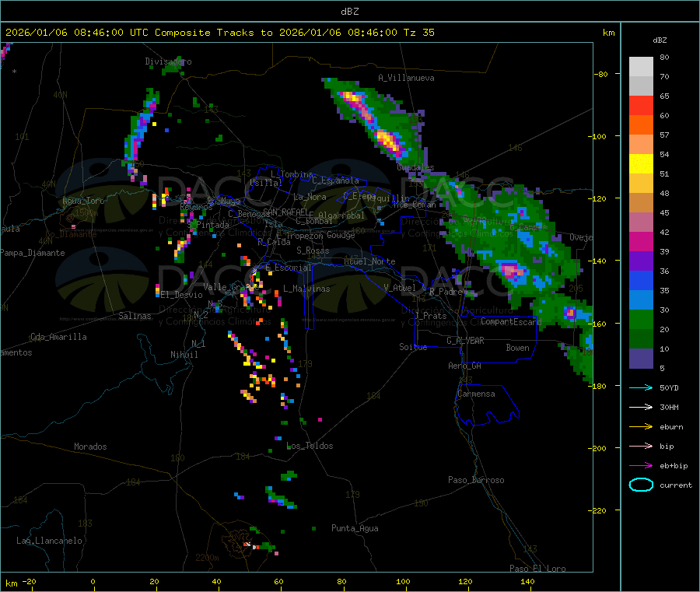
Task: Select the pink bip arrow icon
Action: coord(641,446)
